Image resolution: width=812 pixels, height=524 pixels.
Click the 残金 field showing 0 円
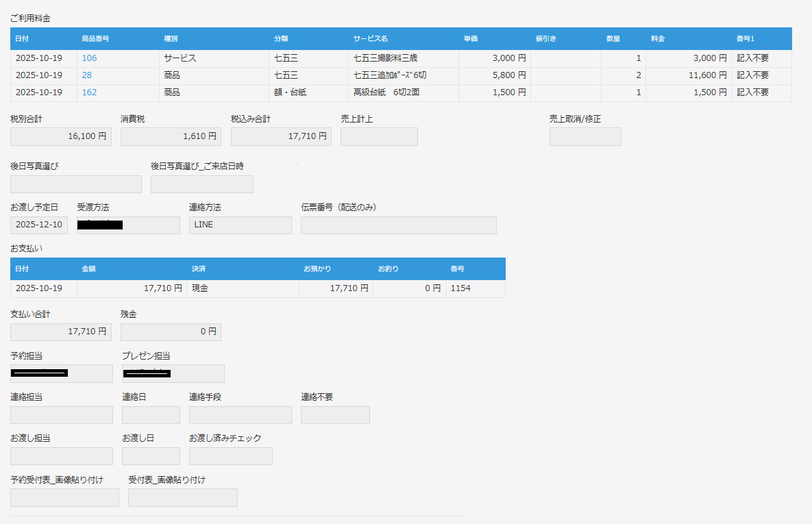[x=171, y=332]
